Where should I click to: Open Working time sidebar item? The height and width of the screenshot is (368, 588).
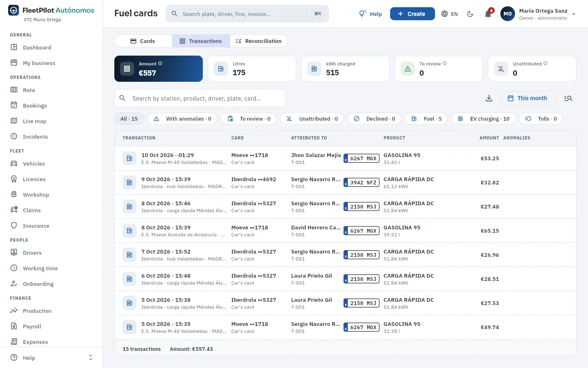(x=51, y=268)
